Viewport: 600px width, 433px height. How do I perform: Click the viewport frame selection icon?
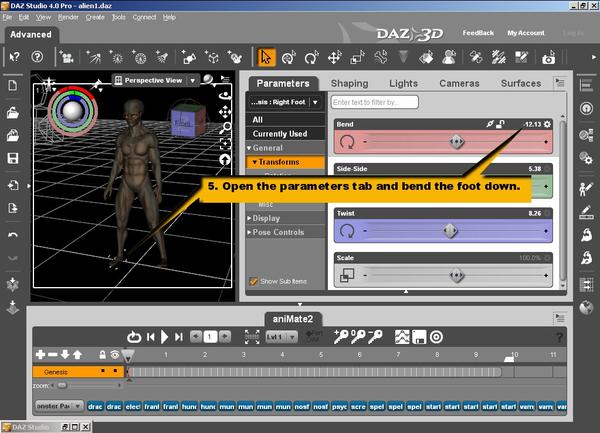tap(225, 143)
